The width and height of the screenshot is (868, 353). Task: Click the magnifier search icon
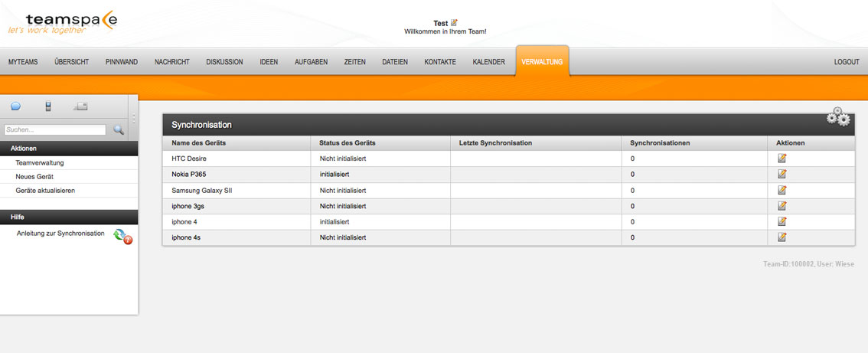(119, 129)
